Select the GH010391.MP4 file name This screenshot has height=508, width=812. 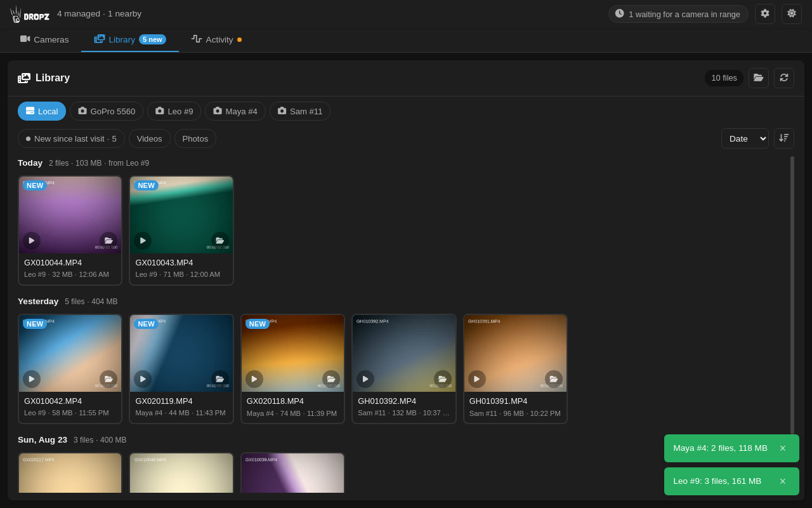[498, 401]
